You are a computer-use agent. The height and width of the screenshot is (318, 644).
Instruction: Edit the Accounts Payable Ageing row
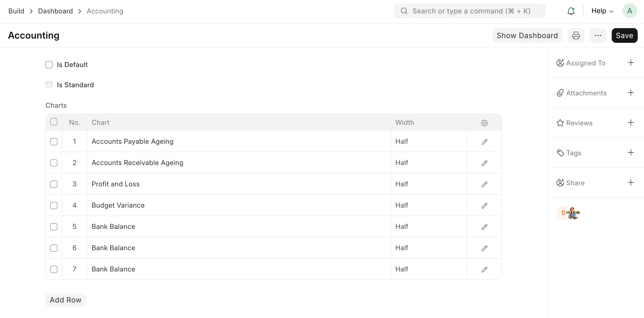coord(484,142)
